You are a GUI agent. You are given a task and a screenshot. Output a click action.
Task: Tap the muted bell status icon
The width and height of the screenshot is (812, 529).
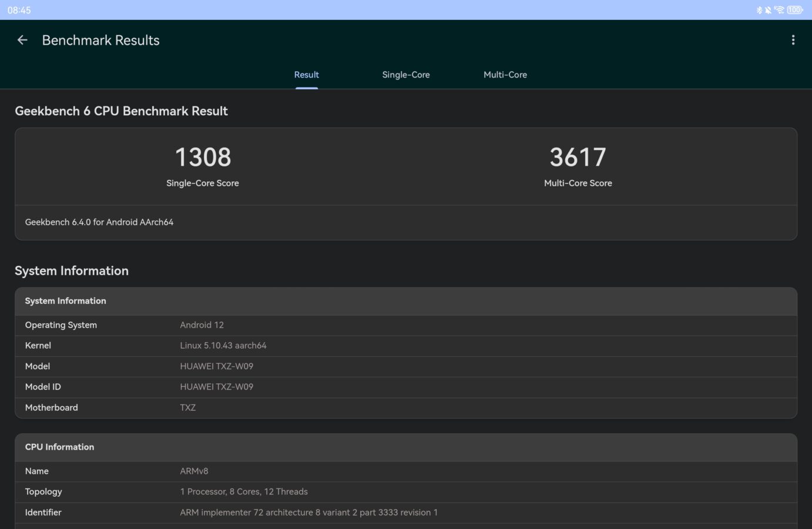click(x=768, y=10)
